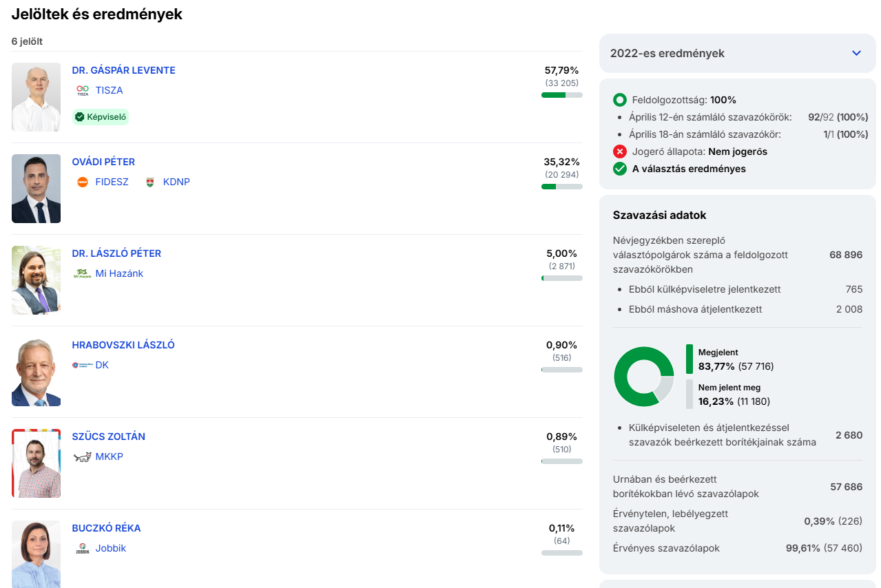Click Dr. László Péter's portrait photo
The width and height of the screenshot is (881, 588).
[36, 280]
